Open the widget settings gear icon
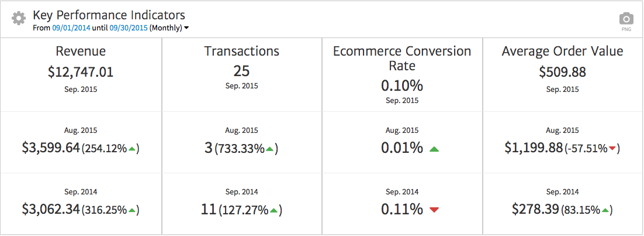 pyautogui.click(x=19, y=18)
